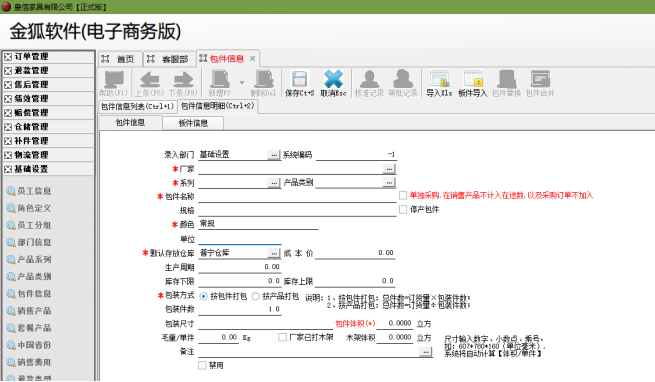Screen dimensions: 655x382
Task: Click the 包件名称 input field
Action: [297, 197]
